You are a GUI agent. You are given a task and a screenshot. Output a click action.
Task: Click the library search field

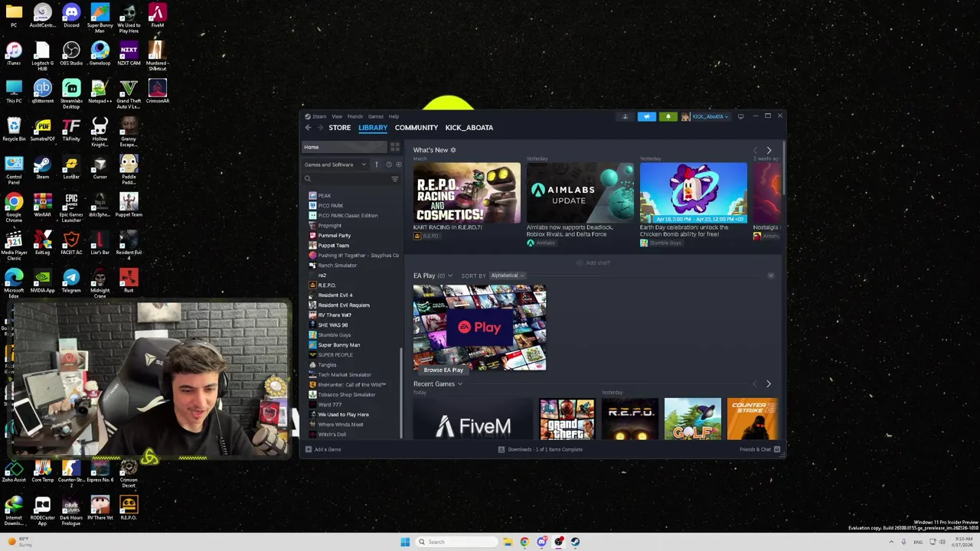[x=347, y=179]
